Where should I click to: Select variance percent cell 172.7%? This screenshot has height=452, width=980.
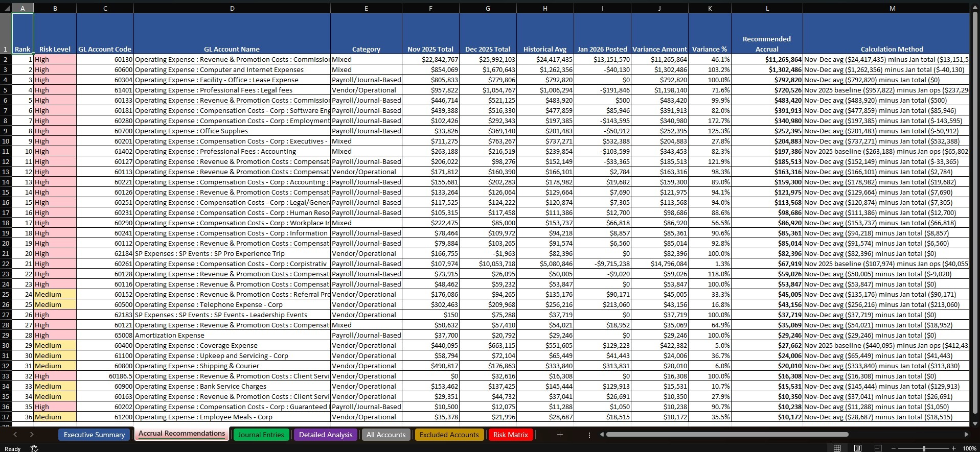click(x=710, y=121)
